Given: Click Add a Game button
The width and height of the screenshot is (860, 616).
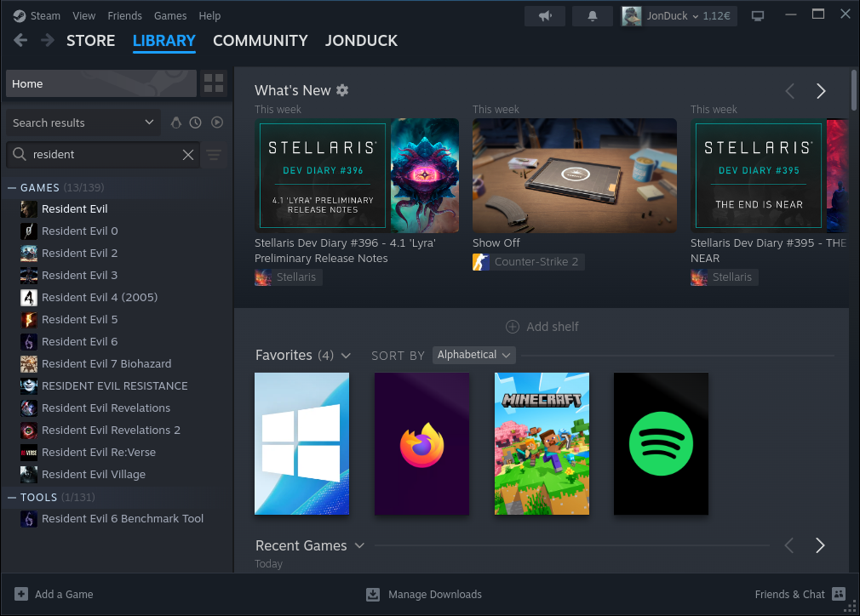Looking at the screenshot, I should click(54, 595).
